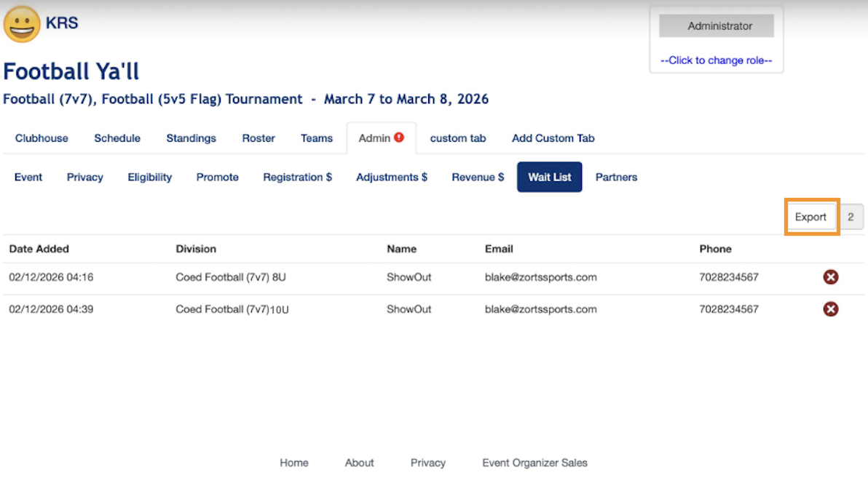Export the wait list
Screen dimensions: 868x486
[x=810, y=217]
